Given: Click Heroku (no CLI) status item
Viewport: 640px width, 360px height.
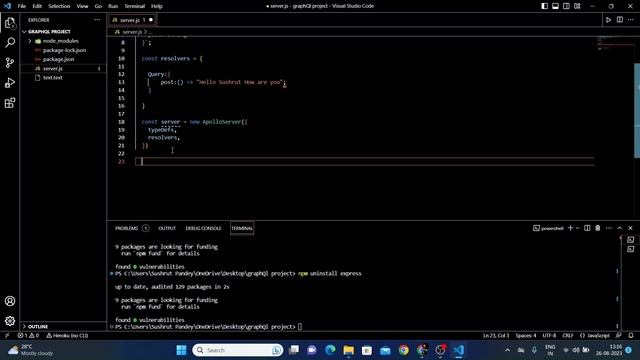Looking at the screenshot, I should pyautogui.click(x=67, y=336).
